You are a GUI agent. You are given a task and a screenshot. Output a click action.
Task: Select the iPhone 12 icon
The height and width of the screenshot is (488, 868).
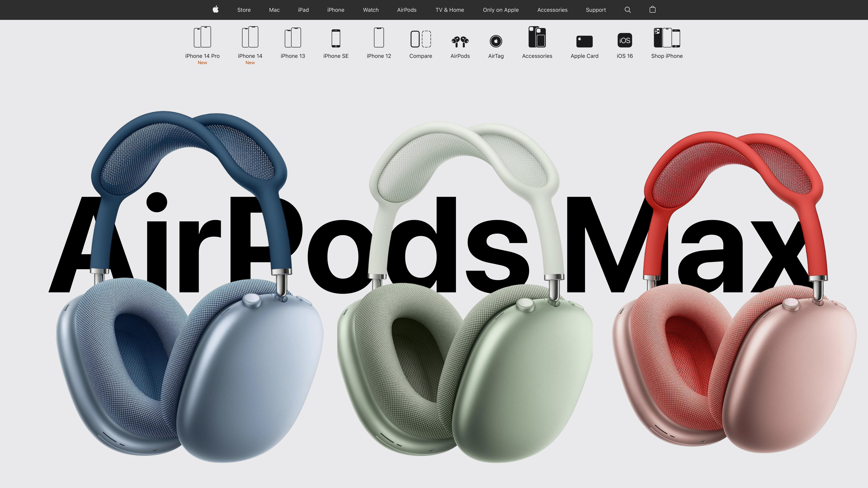[379, 38]
